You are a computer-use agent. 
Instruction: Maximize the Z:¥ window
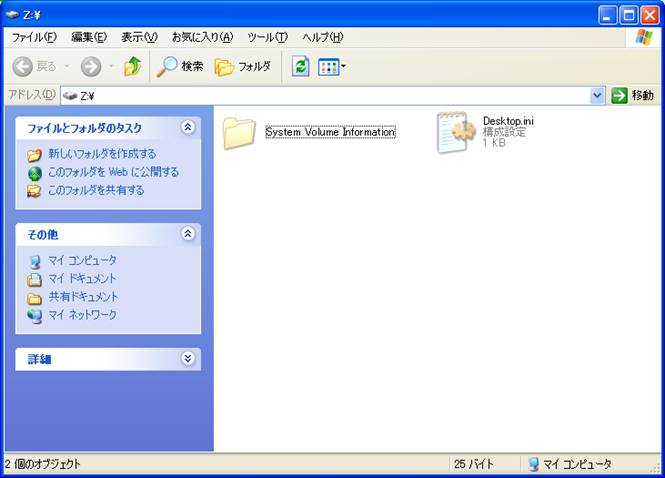(629, 16)
